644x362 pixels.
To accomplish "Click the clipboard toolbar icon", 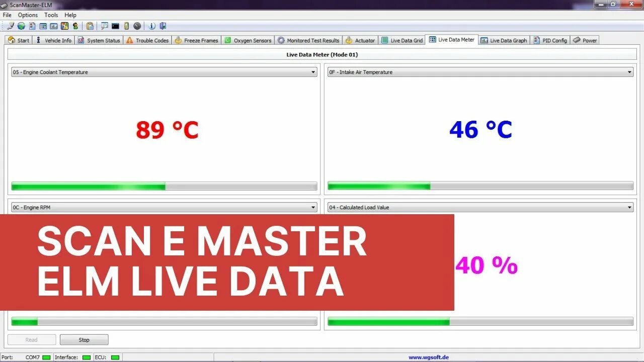I will click(x=90, y=26).
